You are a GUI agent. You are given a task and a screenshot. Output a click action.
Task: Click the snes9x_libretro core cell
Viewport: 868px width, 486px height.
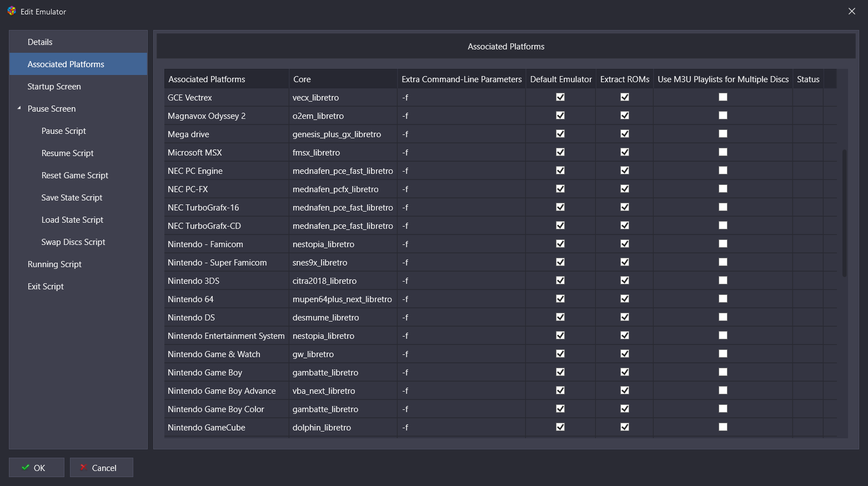pos(343,263)
